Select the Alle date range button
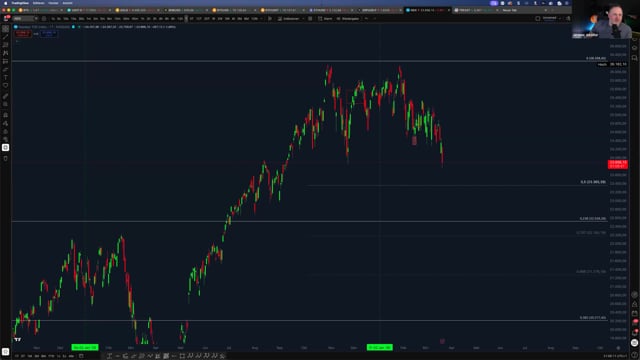This screenshot has width=640, height=360. 71,356
